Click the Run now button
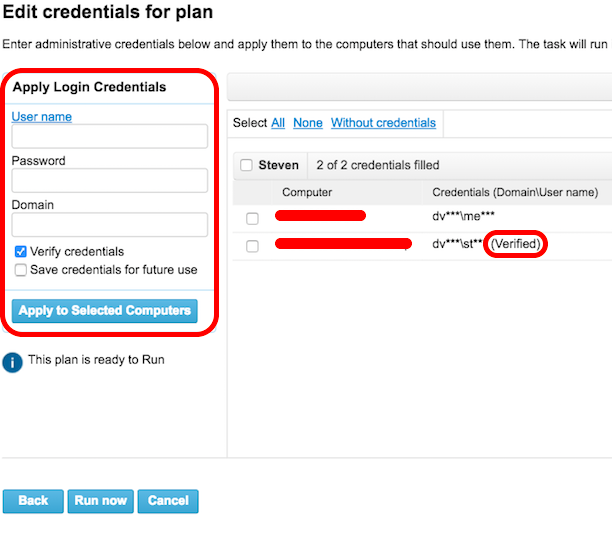612x535 pixels. (x=101, y=501)
